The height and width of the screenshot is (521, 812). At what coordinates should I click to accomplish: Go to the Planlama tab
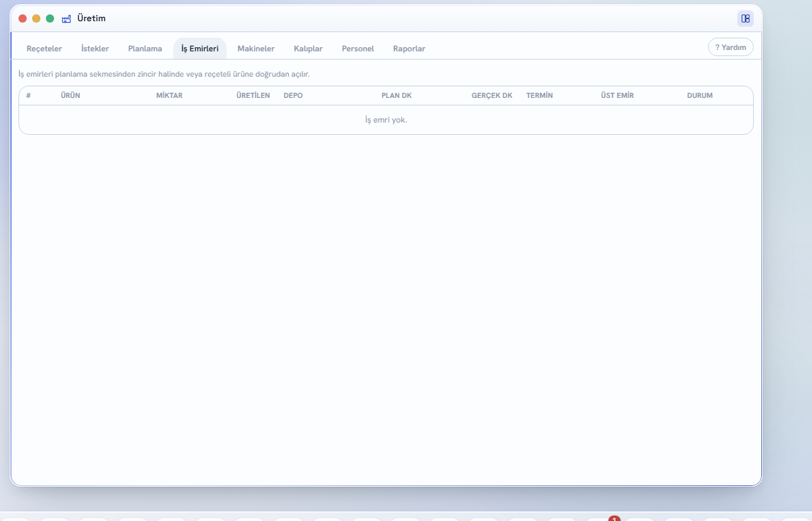[x=145, y=49]
